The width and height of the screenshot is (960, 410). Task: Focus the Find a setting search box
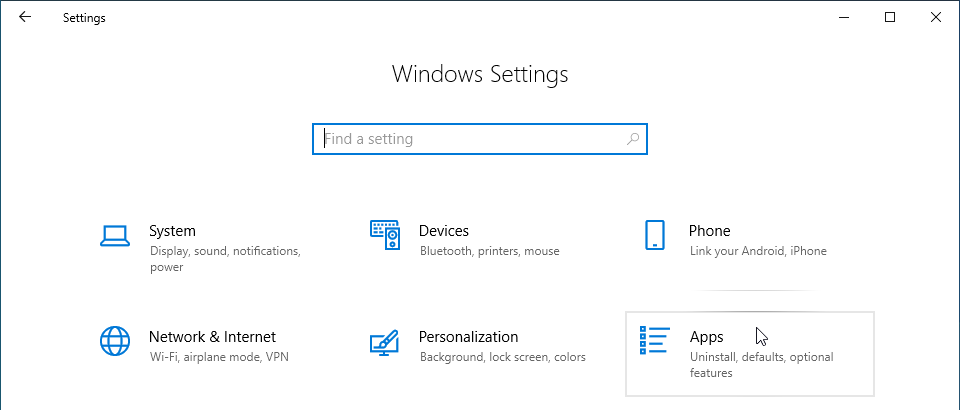click(479, 139)
